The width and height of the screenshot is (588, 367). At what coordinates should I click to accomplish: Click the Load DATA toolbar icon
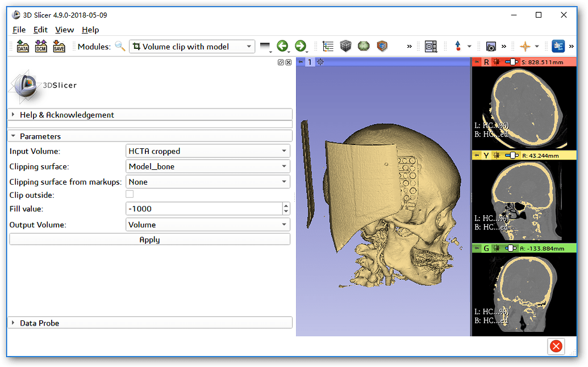pos(23,47)
